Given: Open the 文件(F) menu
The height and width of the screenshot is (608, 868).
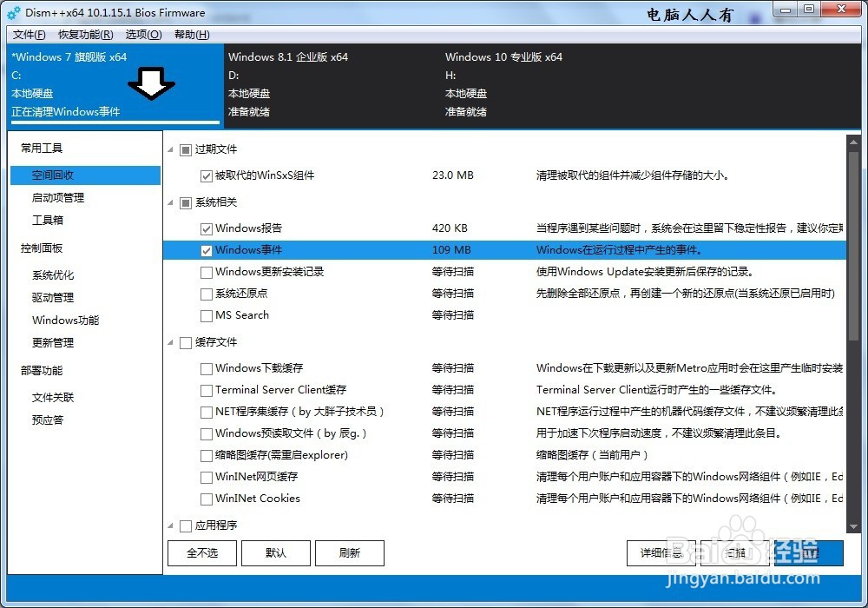Looking at the screenshot, I should point(29,35).
